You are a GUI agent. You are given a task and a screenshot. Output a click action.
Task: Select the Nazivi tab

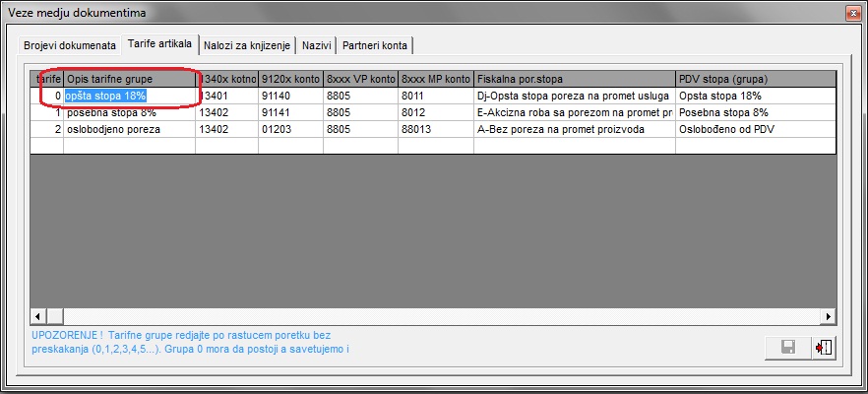[x=316, y=45]
